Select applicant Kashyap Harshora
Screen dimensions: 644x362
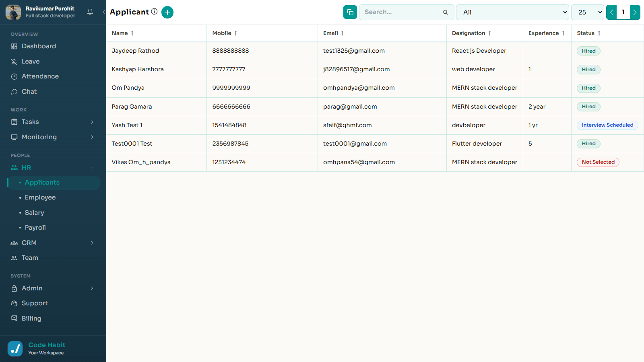(138, 69)
